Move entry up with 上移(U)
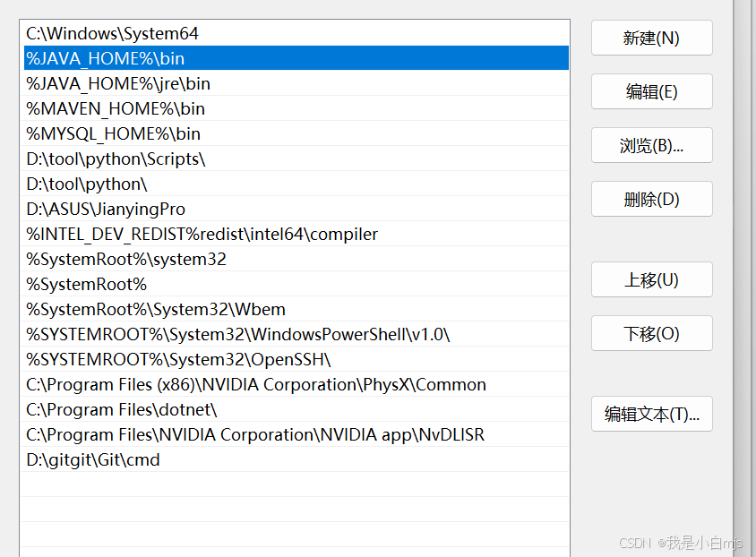 click(651, 279)
